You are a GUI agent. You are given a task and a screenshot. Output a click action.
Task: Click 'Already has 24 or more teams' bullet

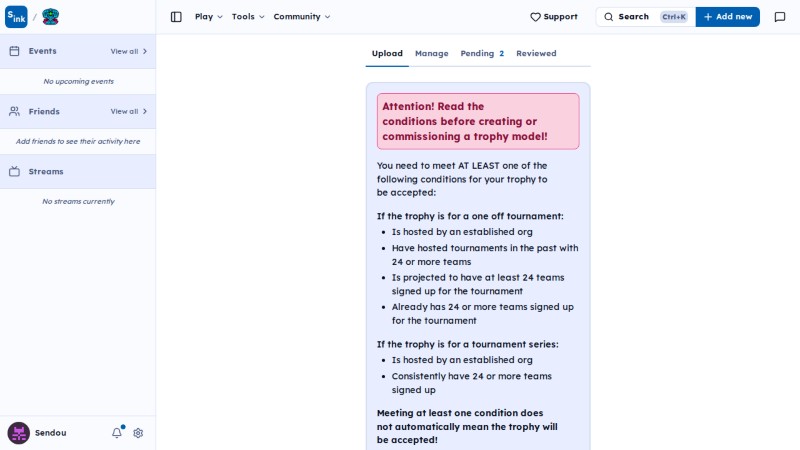click(x=483, y=314)
